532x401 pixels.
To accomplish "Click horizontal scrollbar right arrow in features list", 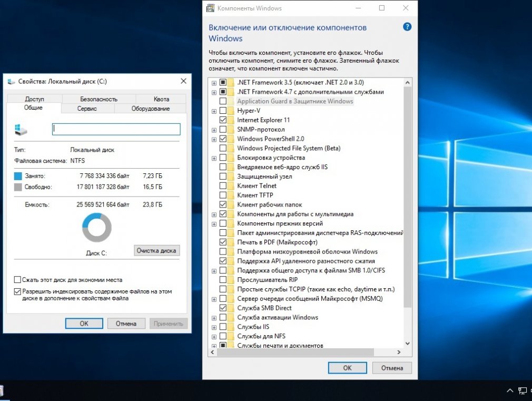I will 399,352.
